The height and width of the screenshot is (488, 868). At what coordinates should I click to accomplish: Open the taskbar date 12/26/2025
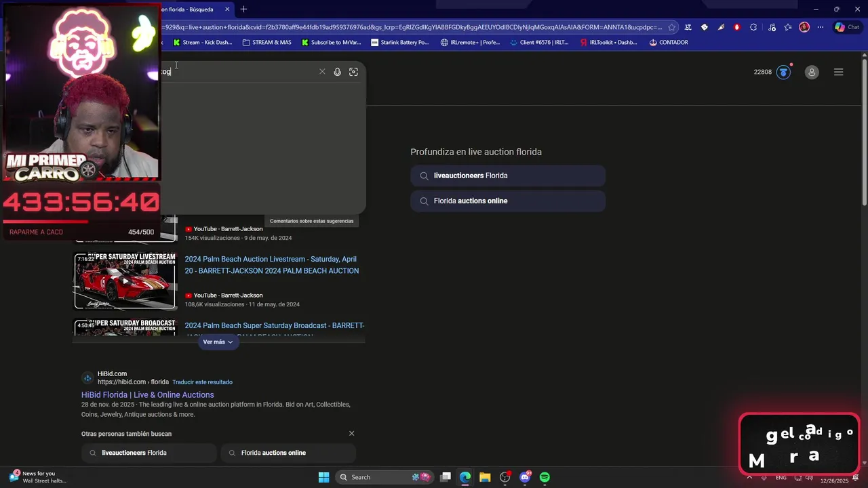(x=834, y=481)
